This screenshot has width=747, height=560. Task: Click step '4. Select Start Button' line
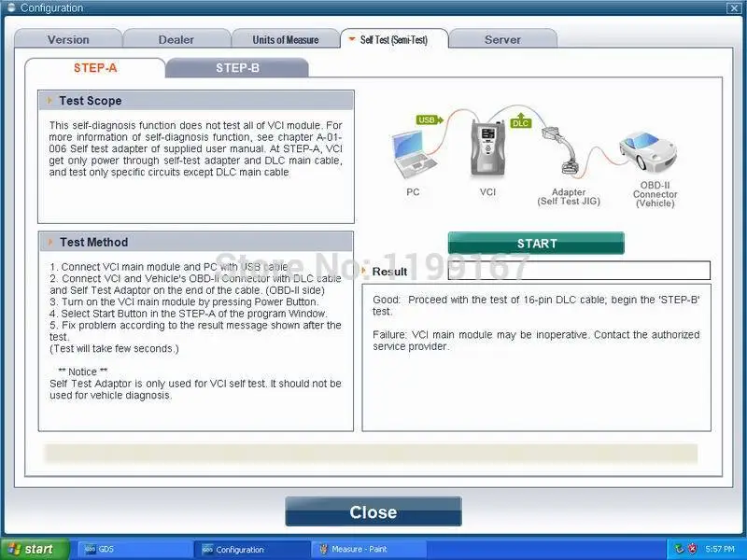pyautogui.click(x=189, y=314)
